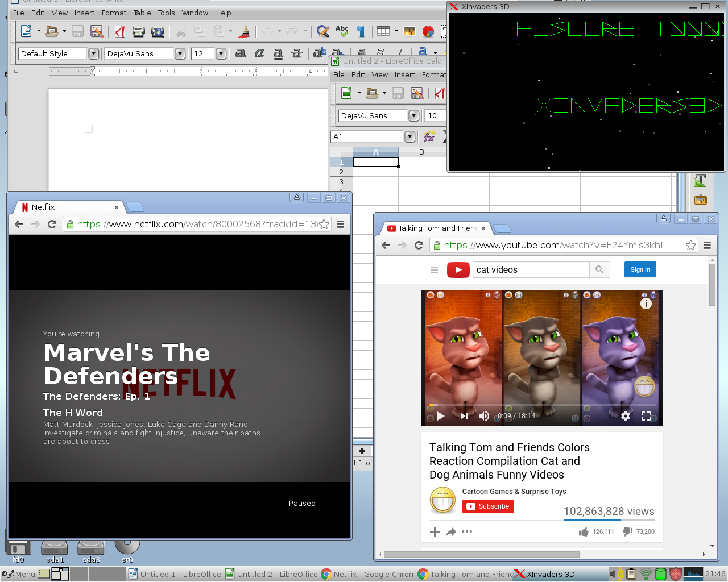Screen dimensions: 728x582
Task: Click Save As icon in Writer toolbar
Action: [97, 31]
